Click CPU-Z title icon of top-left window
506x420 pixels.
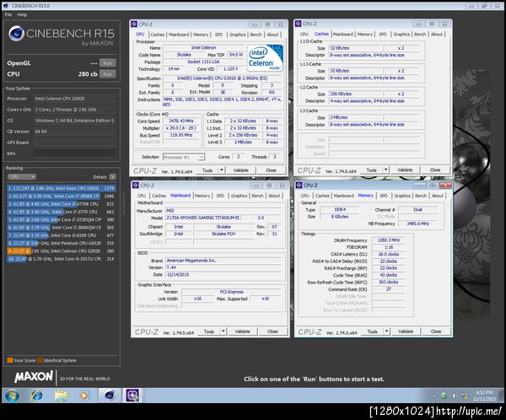(x=134, y=24)
